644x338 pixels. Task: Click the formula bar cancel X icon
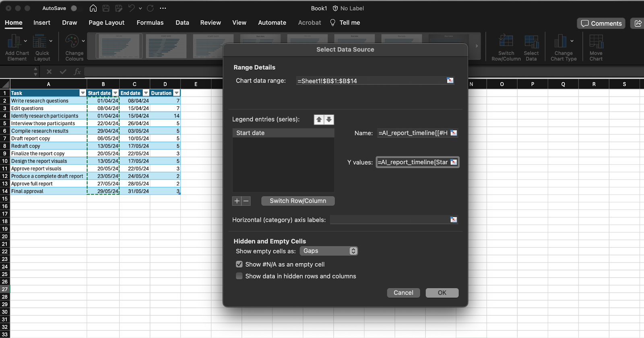coord(49,72)
